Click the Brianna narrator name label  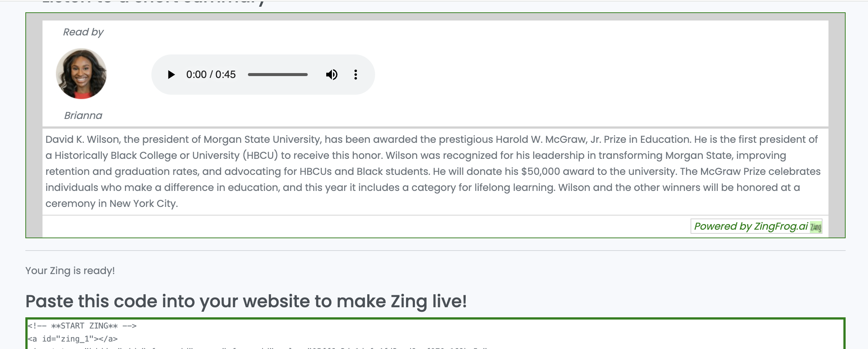point(83,116)
